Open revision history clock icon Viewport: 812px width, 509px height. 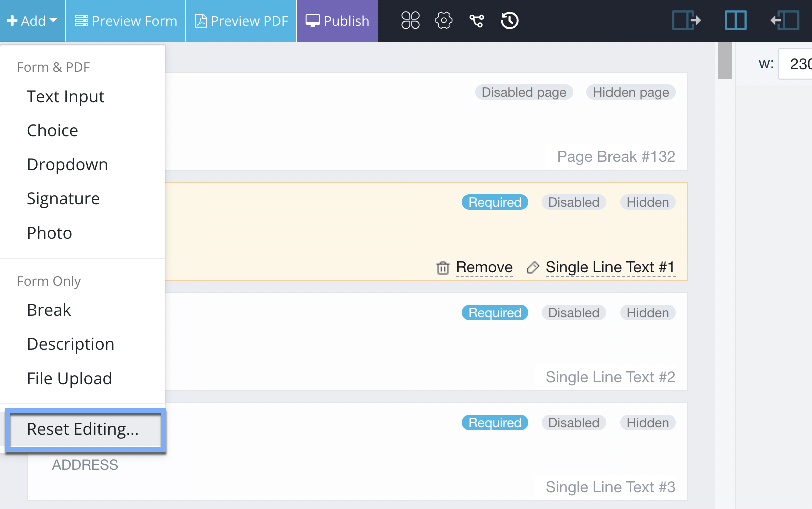(x=509, y=21)
